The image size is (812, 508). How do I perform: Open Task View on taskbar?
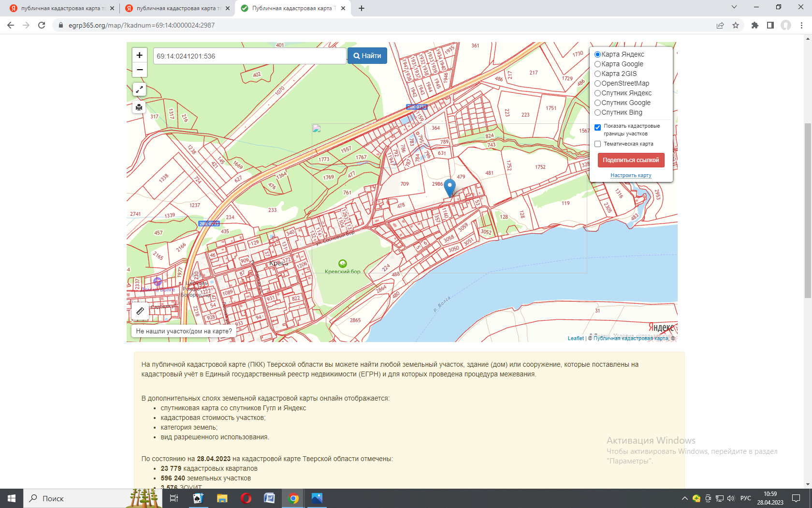[174, 498]
